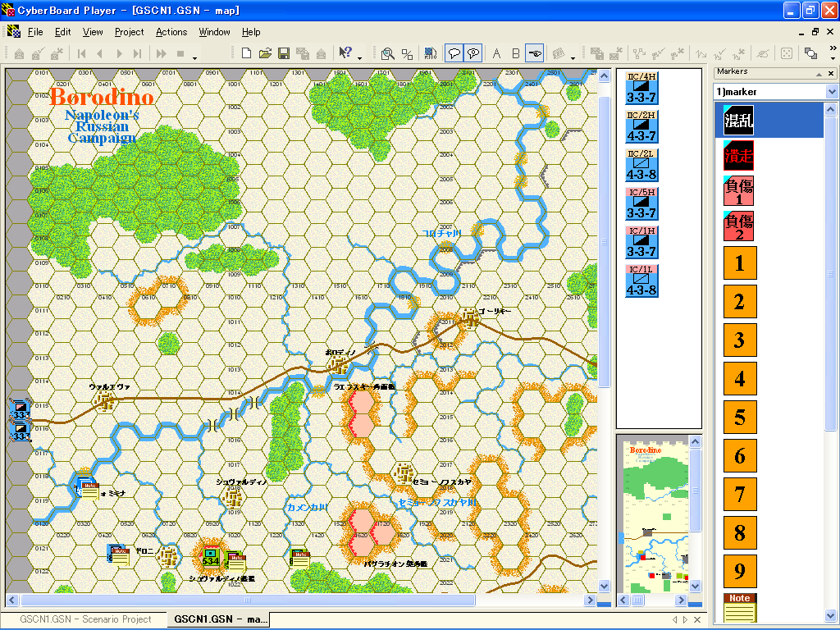840x630 pixels.
Task: Click the Markers list scrollbar thumb
Action: pos(830,274)
